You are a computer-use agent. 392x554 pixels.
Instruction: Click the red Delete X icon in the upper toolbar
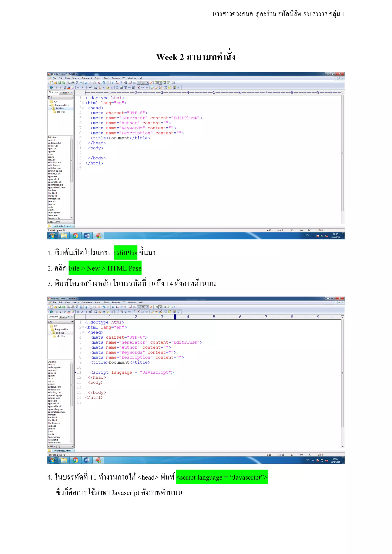99,83
